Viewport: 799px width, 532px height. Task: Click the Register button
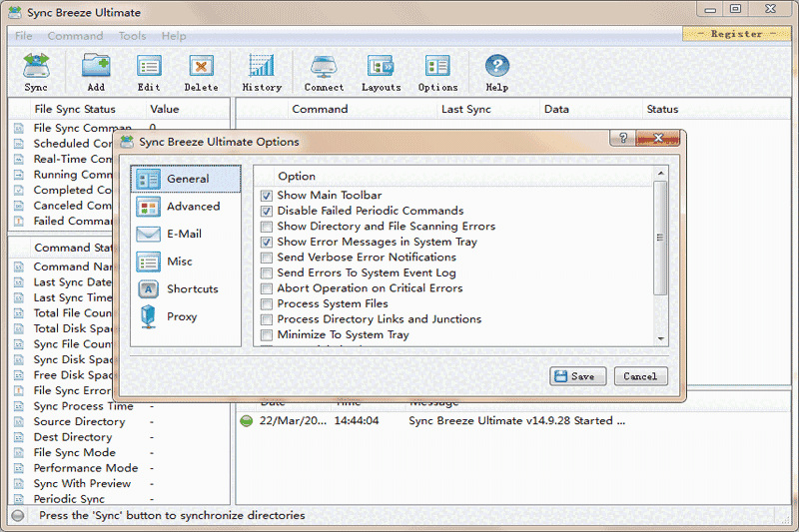[x=736, y=34]
